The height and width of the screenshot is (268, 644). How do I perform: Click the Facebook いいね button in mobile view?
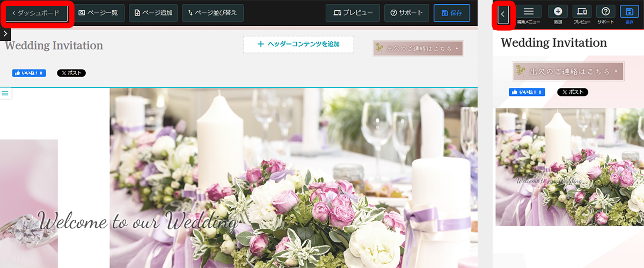point(527,92)
